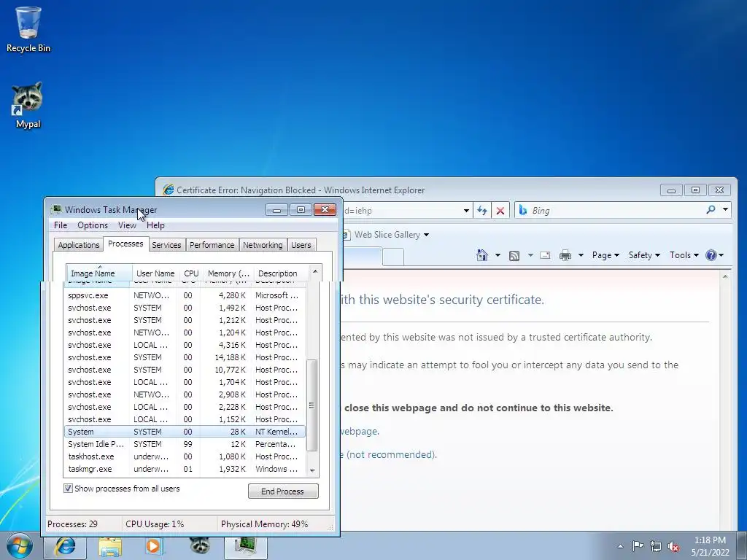Viewport: 747px width, 560px height.
Task: Open Windows Explorer folder taskbar icon
Action: point(110,547)
